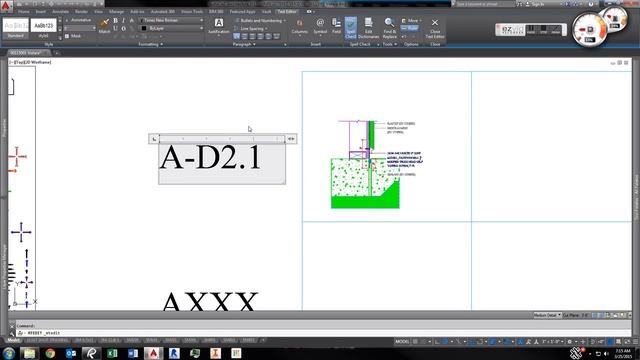Select the Text Editor ribbon tab
Viewport: 640px width, 360px height.
coord(287,12)
